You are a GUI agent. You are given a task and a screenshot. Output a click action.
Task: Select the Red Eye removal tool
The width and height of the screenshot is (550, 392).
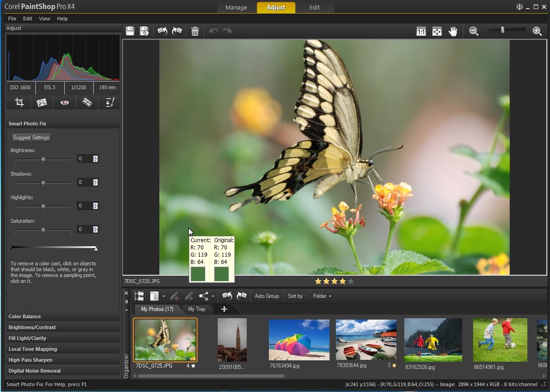point(65,102)
